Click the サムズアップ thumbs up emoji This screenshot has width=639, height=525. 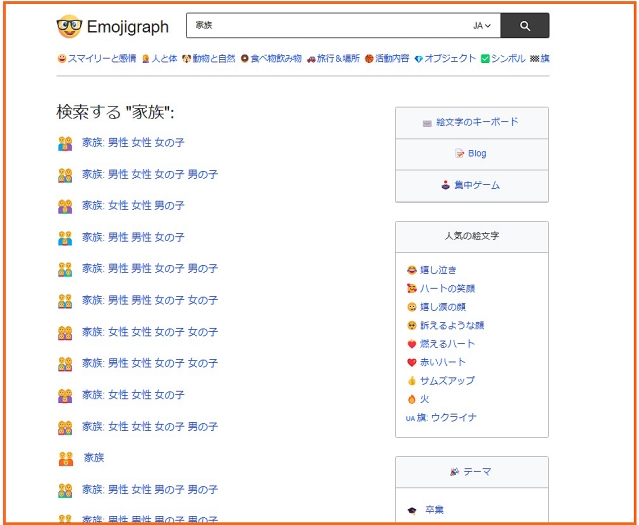click(x=411, y=381)
